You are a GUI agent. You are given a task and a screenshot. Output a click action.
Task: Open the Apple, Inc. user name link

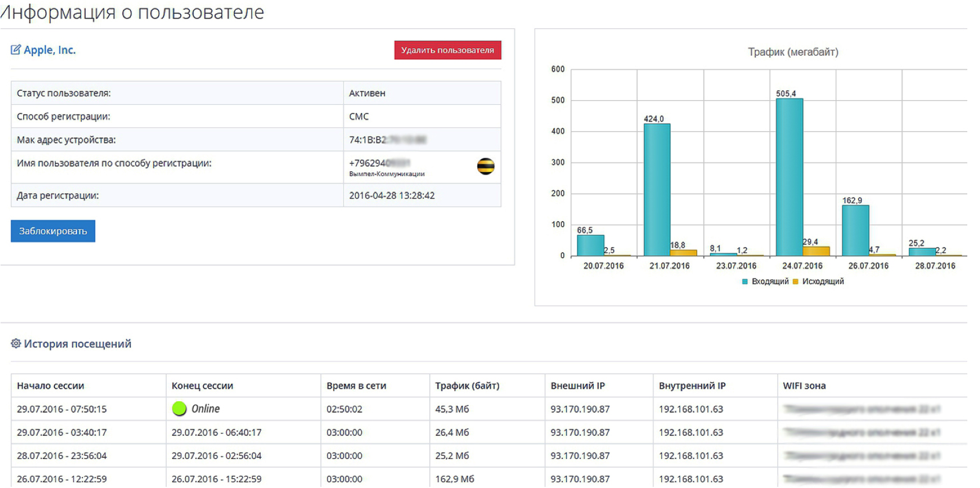tap(50, 50)
